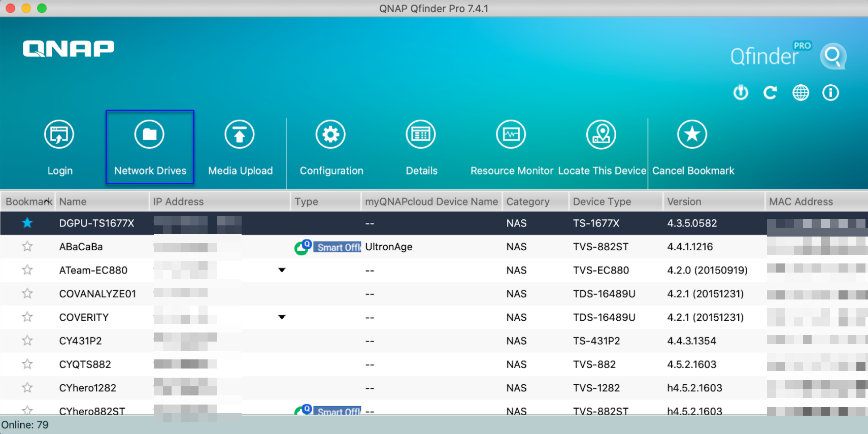Sort by MAC Address column header
868x434 pixels.
(816, 202)
